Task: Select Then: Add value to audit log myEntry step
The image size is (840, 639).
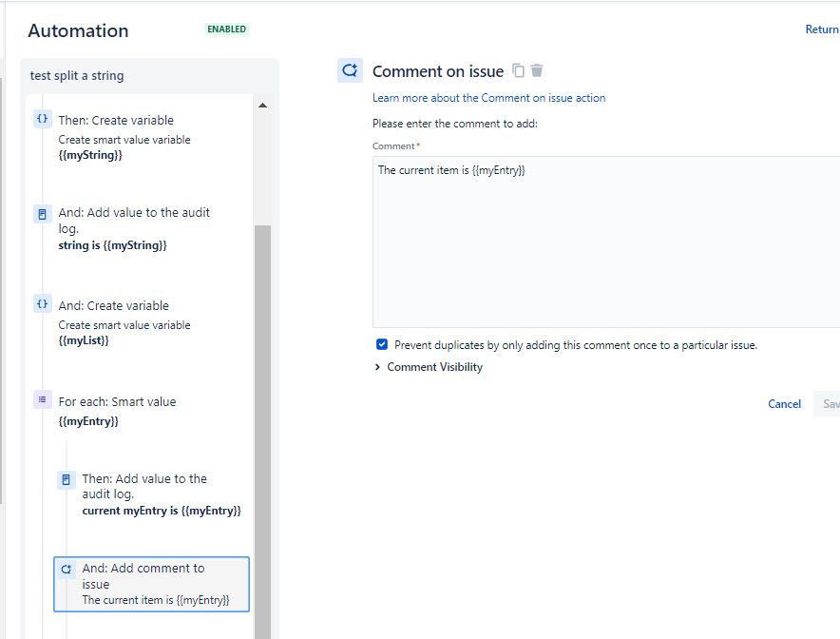Action: pos(152,494)
